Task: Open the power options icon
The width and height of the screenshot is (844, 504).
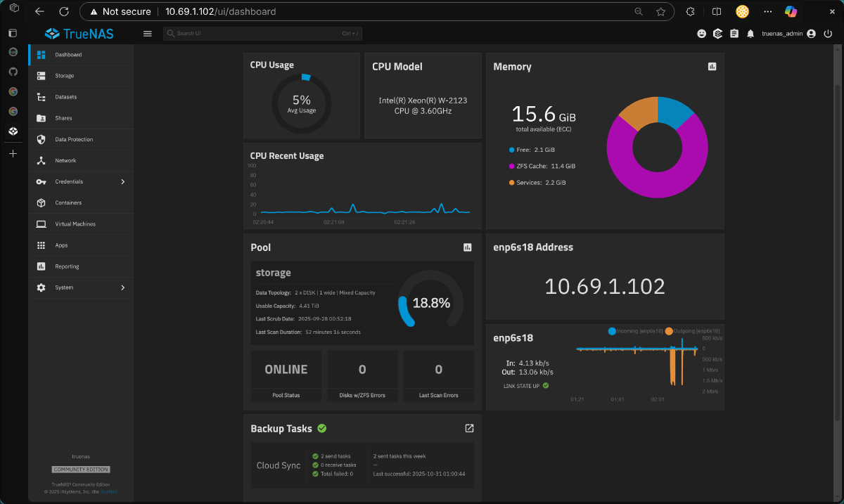Action: pyautogui.click(x=829, y=33)
